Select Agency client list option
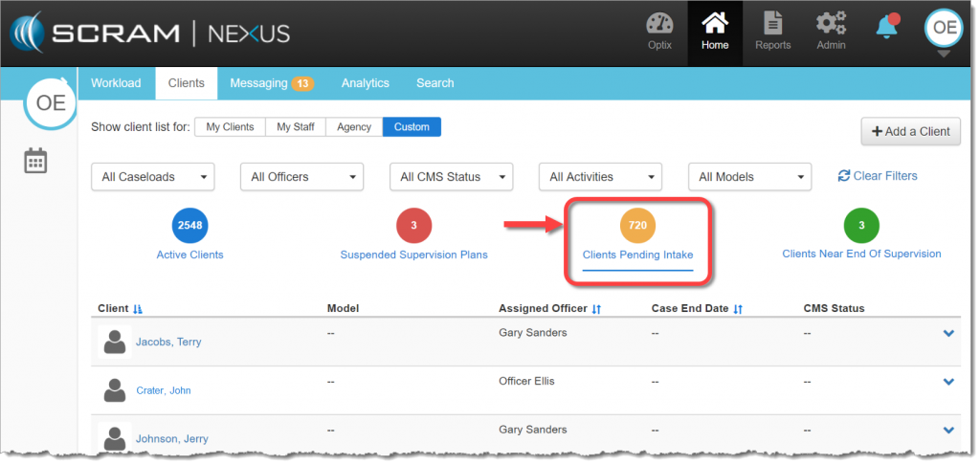This screenshot has width=980, height=465. point(354,127)
